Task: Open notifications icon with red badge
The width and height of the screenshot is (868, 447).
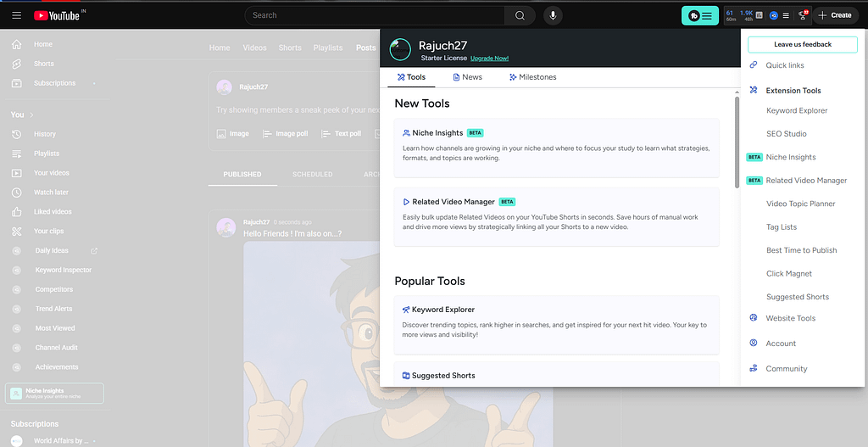Action: 803,15
